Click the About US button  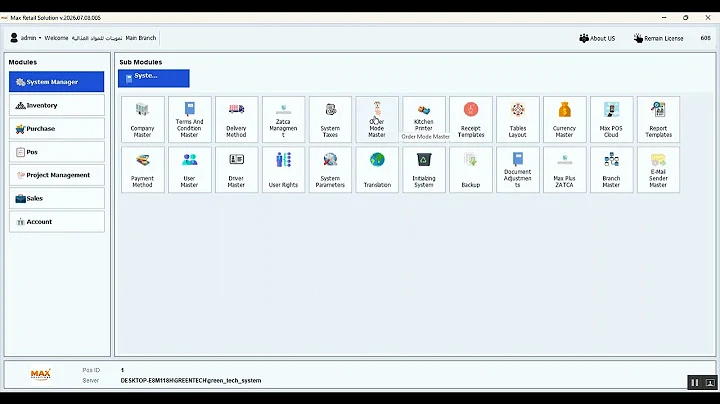[597, 39]
